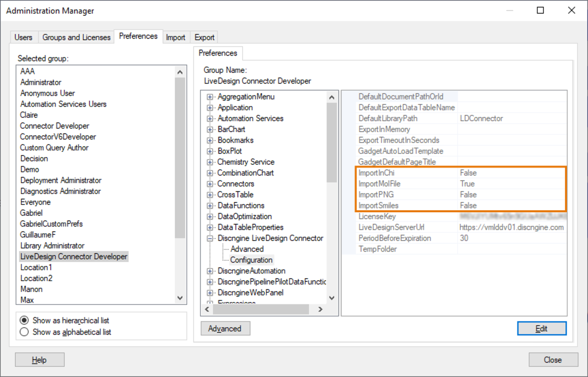Collapse the Discngine LiveDesign Connector node
Viewport: 588px width, 377px height.
coord(210,238)
